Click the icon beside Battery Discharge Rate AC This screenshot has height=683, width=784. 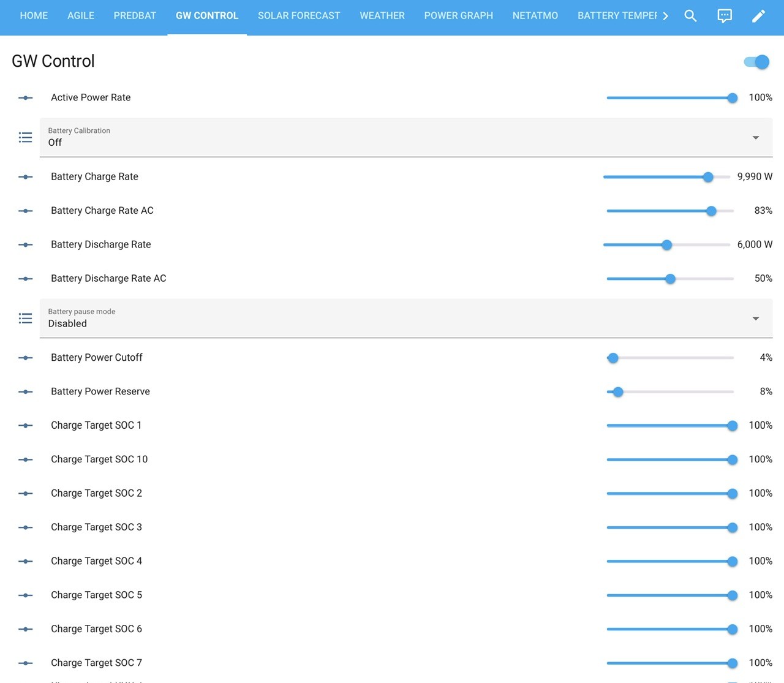tap(25, 279)
